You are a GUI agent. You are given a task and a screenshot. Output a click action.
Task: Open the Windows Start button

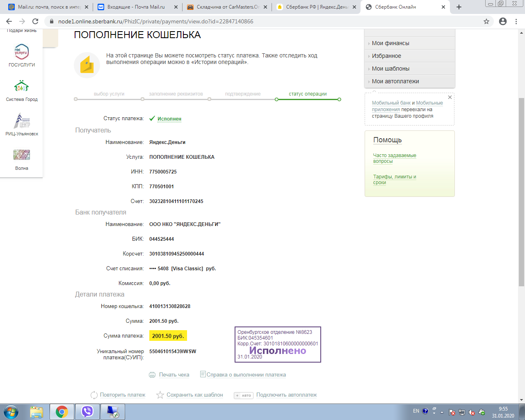(11, 412)
